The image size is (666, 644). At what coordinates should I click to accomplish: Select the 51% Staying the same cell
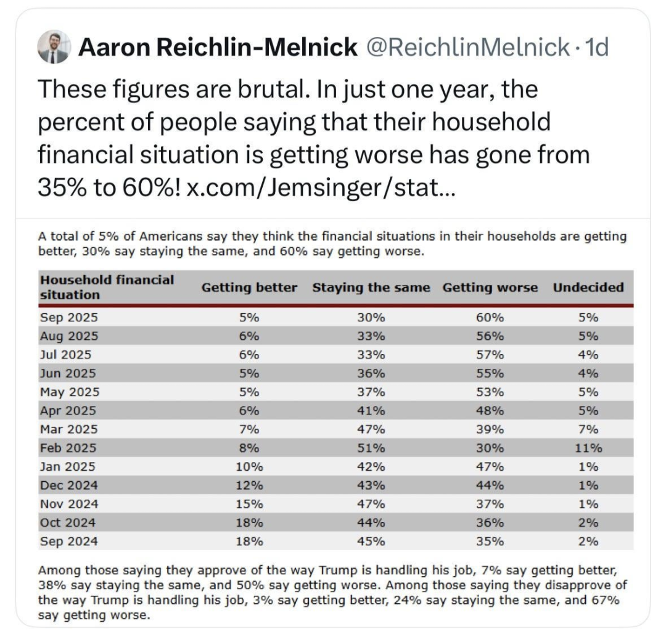(x=371, y=447)
